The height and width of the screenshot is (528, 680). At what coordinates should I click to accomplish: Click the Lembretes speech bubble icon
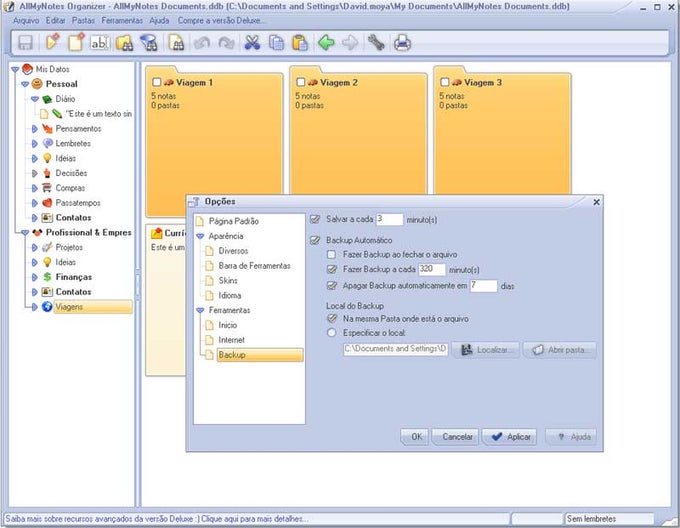[x=48, y=143]
